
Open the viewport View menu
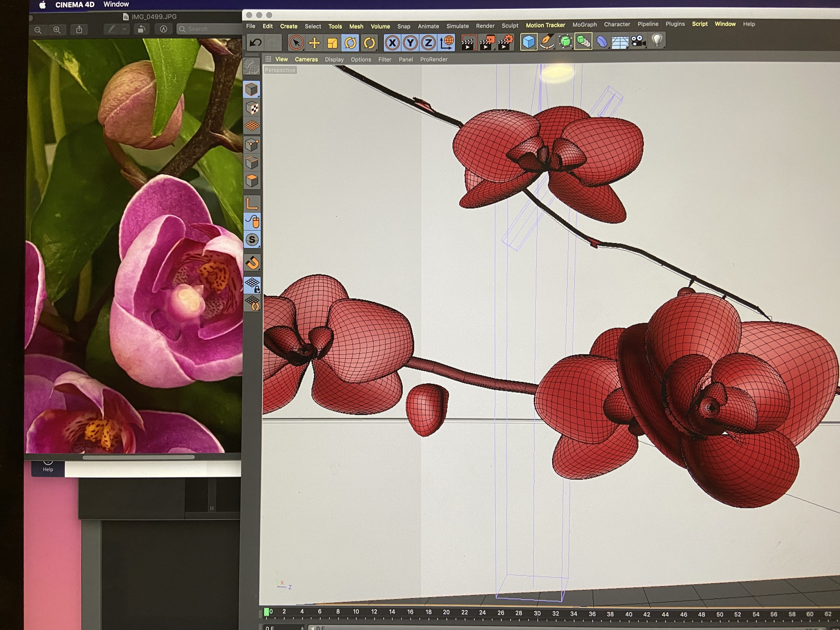pos(282,59)
